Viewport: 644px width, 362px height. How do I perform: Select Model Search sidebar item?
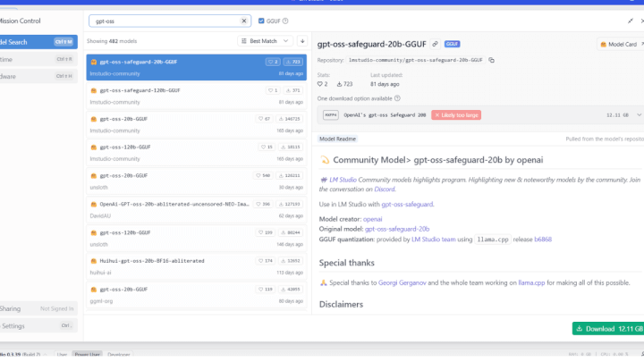[x=38, y=42]
